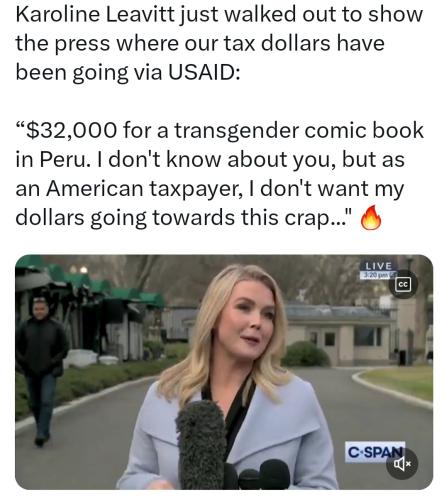This screenshot has height=500, width=444.
Task: Click the fire emoji after the quote
Action: point(371,218)
